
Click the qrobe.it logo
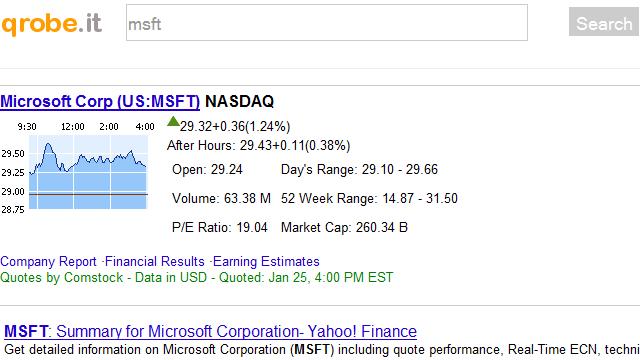(51, 24)
